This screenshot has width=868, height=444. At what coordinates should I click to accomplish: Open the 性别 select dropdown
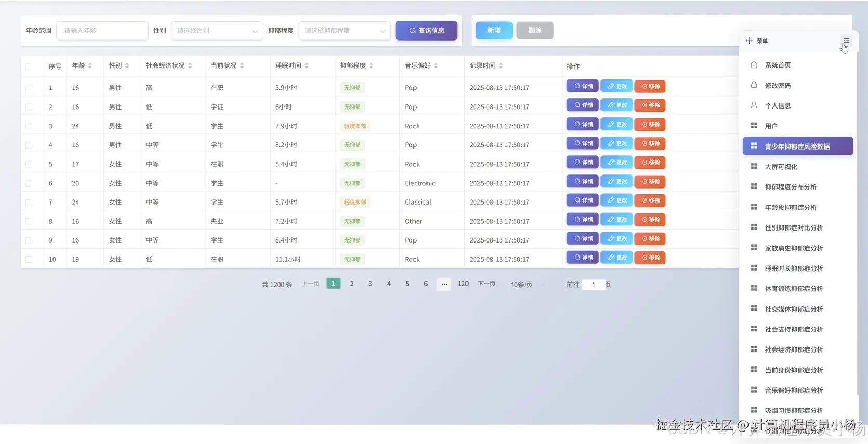click(217, 31)
